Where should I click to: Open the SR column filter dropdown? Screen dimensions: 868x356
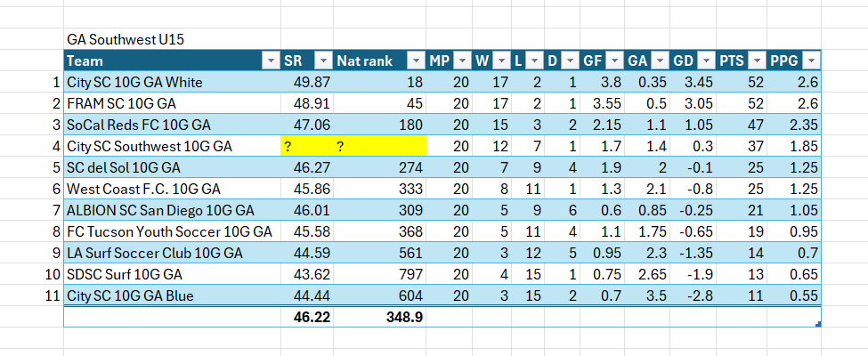[321, 61]
